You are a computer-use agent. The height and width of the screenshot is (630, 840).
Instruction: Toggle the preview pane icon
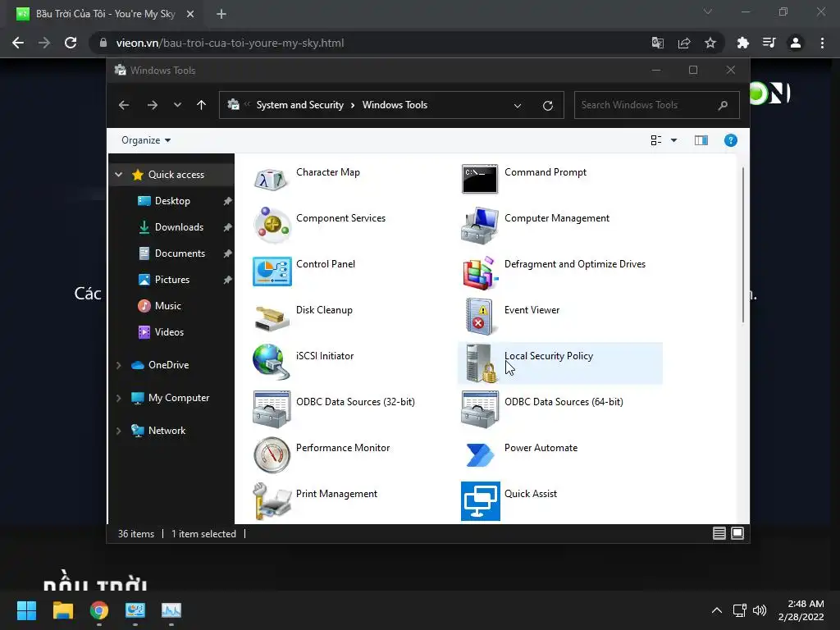point(701,140)
